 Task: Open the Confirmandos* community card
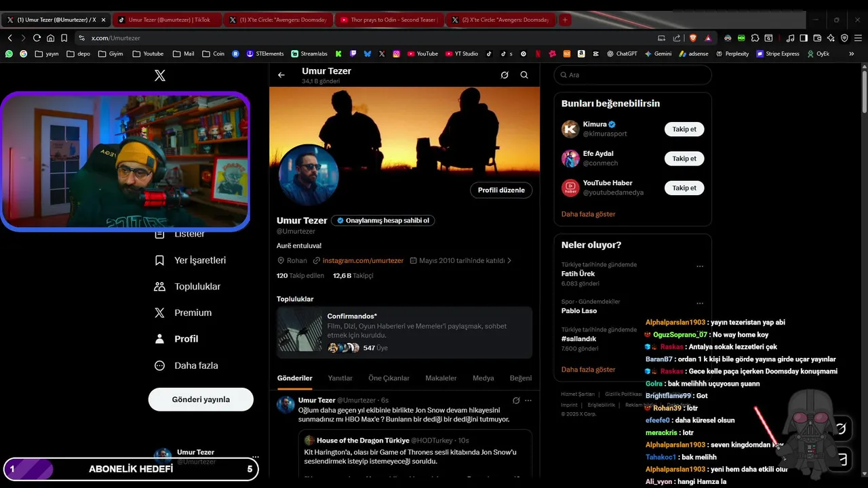tap(404, 333)
